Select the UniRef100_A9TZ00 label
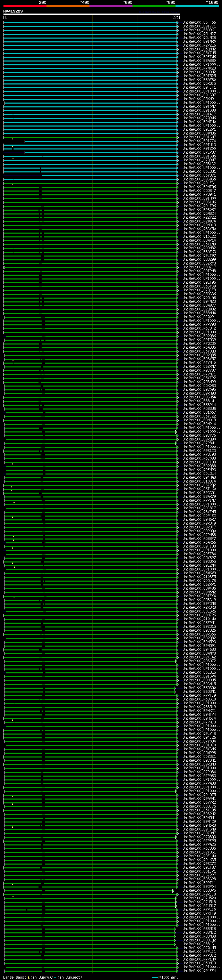 (199, 148)
